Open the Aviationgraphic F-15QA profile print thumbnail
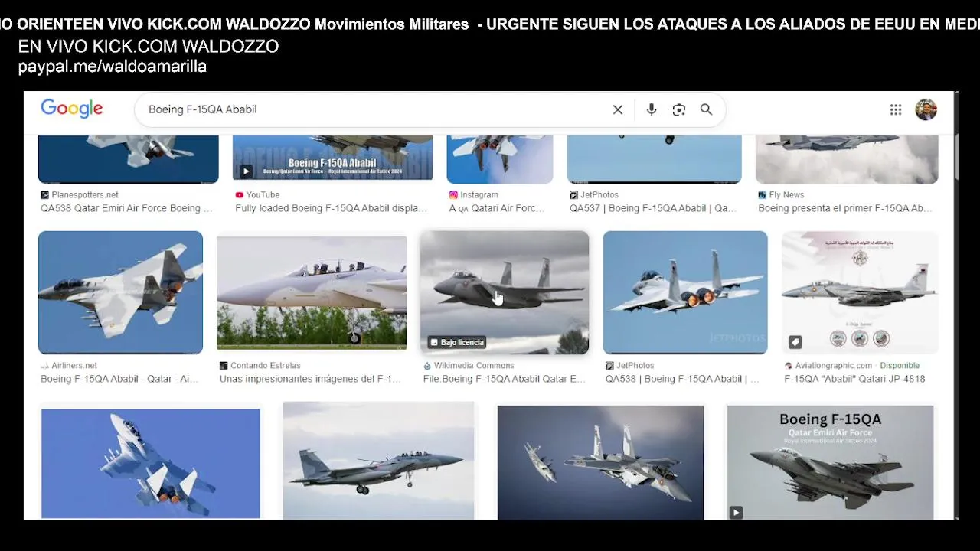Viewport: 980px width, 551px height. coord(860,292)
